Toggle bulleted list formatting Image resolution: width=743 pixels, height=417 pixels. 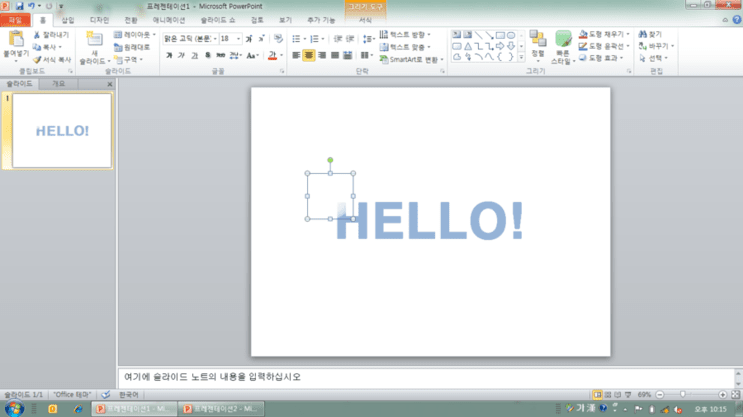pos(296,38)
